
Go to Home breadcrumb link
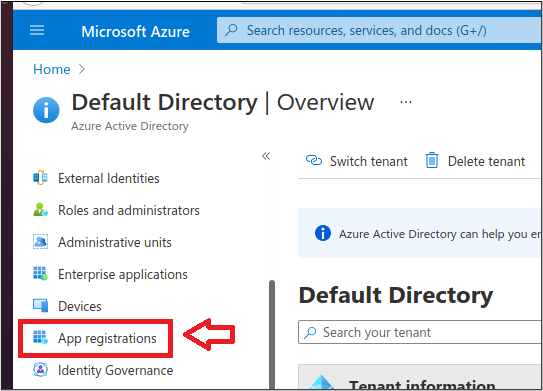tap(52, 69)
